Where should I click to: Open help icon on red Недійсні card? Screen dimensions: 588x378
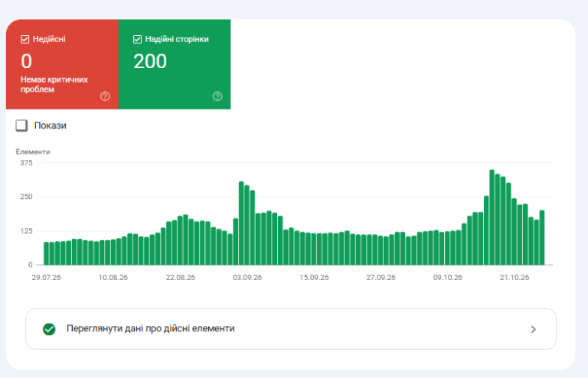(x=105, y=96)
